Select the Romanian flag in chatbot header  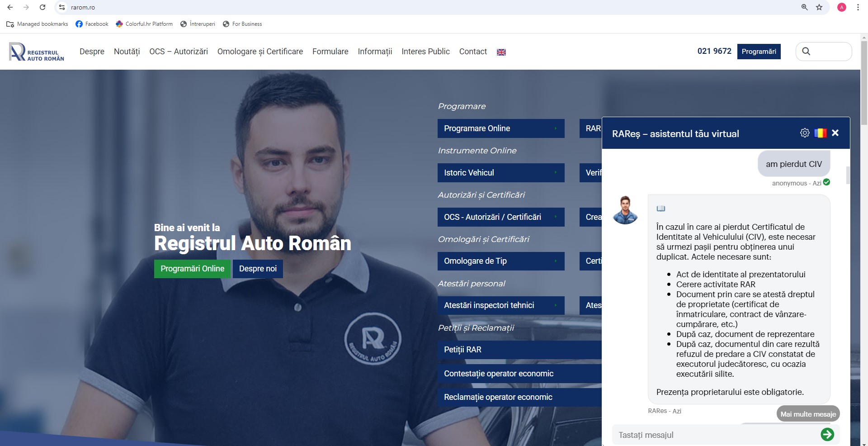(821, 133)
